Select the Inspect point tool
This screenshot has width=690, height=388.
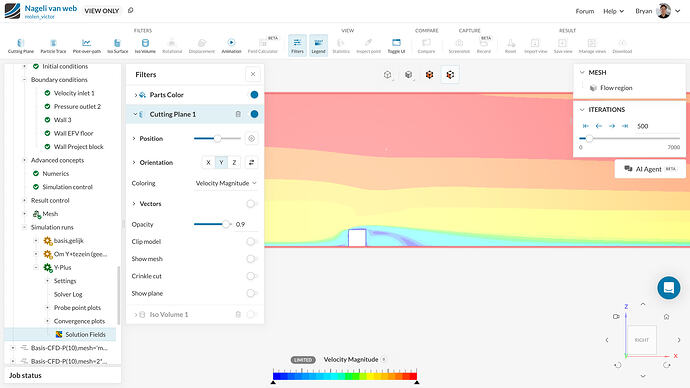tap(368, 46)
